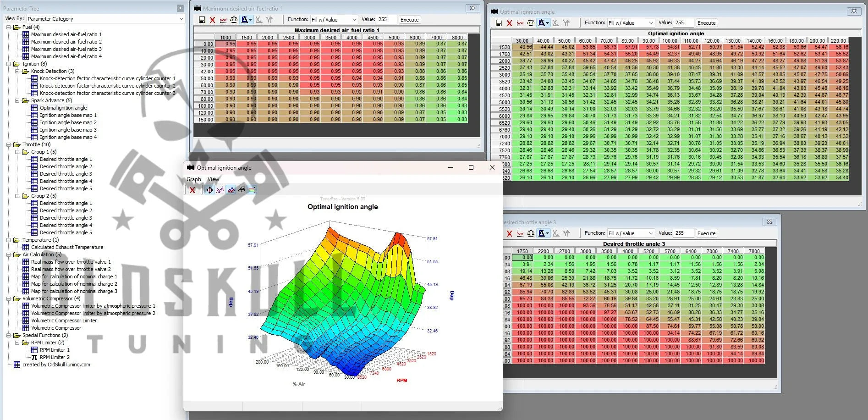Save the Optimal ignition angle table

(499, 23)
